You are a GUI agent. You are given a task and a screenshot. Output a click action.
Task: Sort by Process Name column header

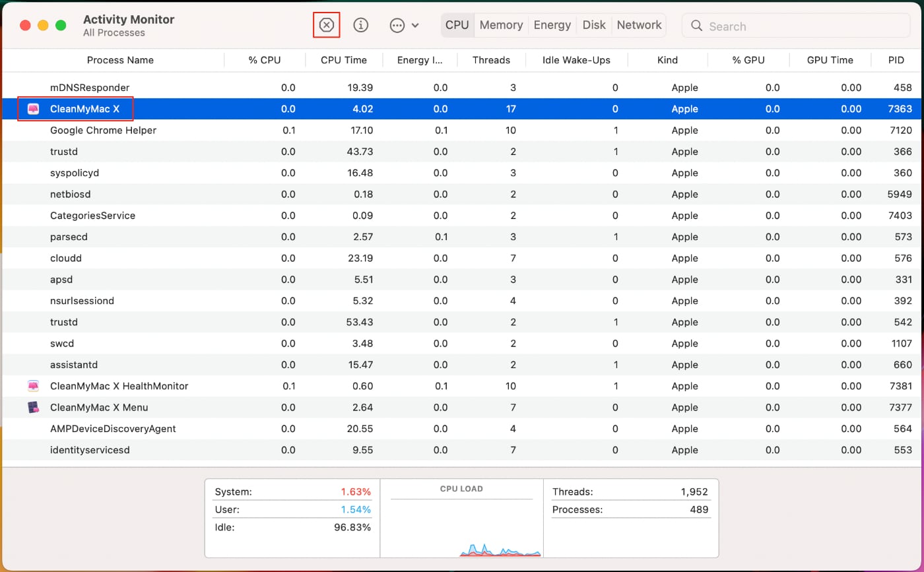coord(120,60)
